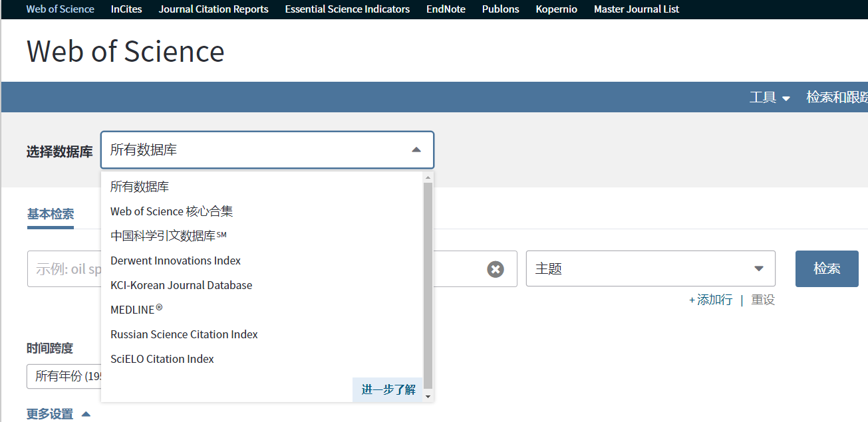
Task: Clear the search field with the X icon
Action: point(496,269)
